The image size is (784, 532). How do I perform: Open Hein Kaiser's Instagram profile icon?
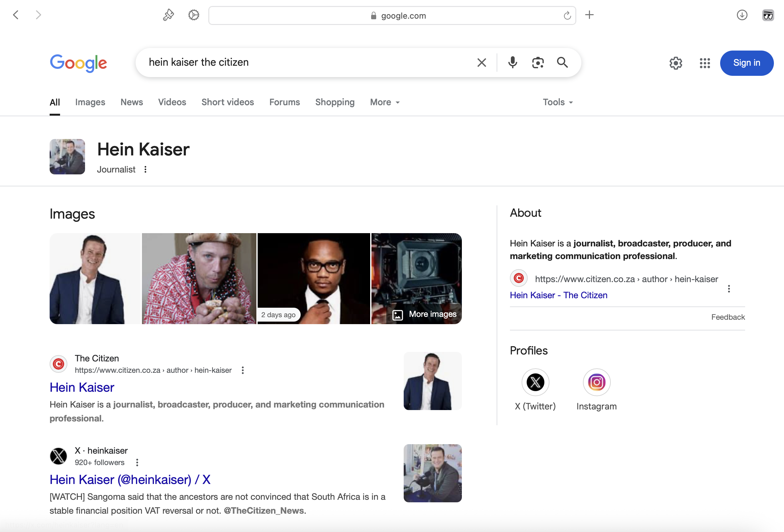tap(597, 382)
